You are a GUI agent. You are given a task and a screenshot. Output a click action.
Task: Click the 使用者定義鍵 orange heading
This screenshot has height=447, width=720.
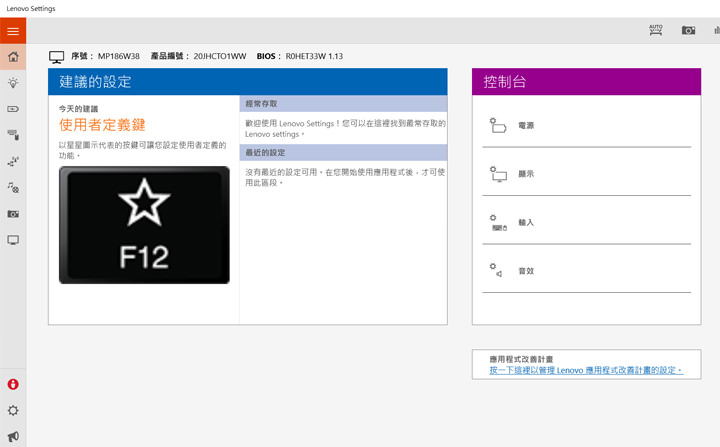click(x=102, y=124)
